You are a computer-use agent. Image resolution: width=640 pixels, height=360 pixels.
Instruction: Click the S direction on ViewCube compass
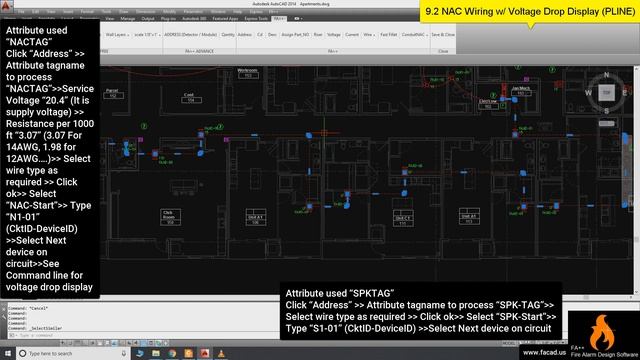tap(607, 111)
